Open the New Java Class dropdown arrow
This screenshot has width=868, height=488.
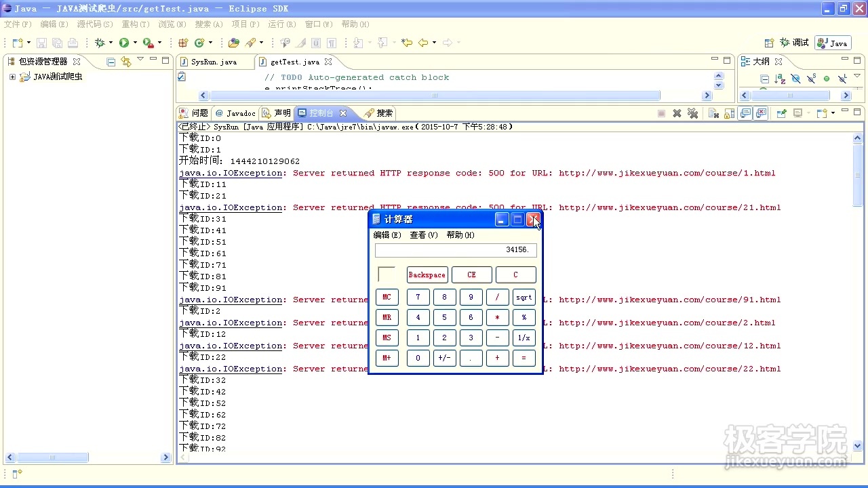[210, 43]
